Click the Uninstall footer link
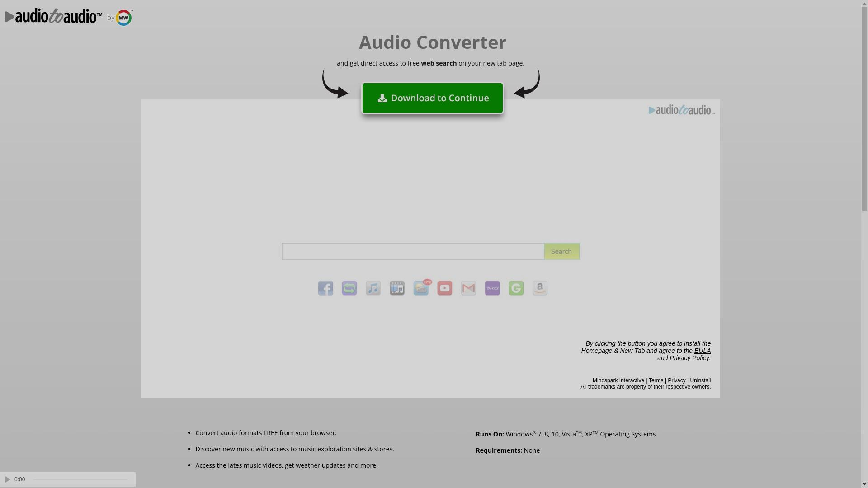This screenshot has width=868, height=488. 700,380
